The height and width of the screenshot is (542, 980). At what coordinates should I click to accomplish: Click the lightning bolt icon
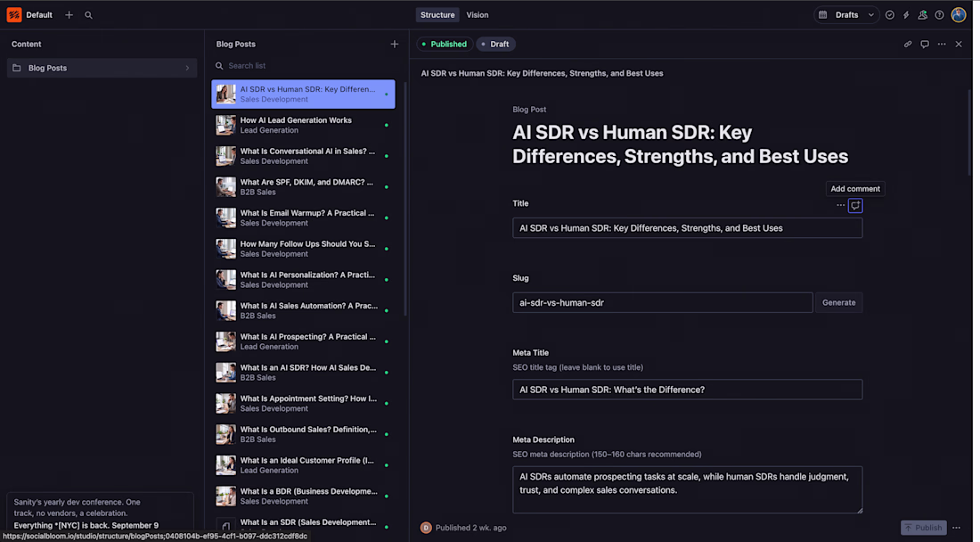pos(906,15)
